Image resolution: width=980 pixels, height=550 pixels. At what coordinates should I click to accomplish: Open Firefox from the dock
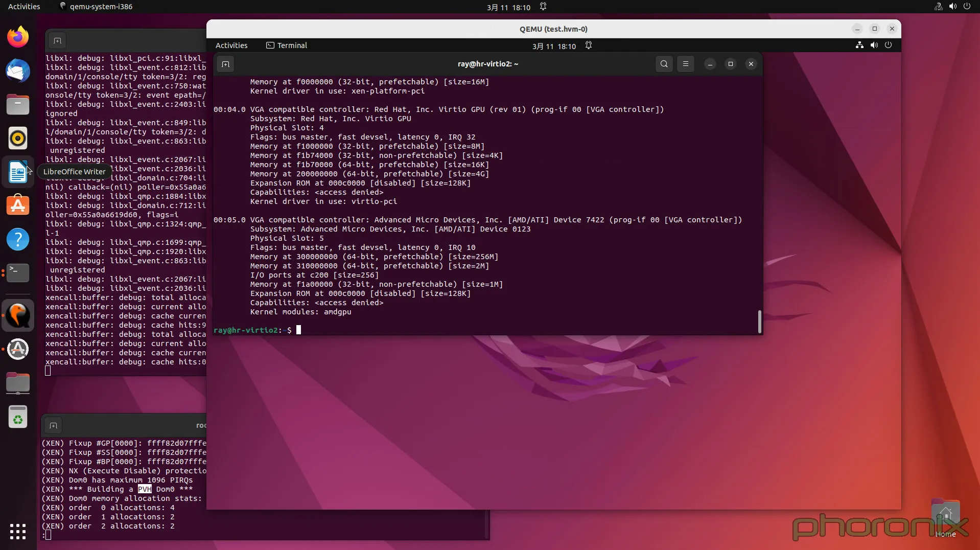(x=18, y=37)
